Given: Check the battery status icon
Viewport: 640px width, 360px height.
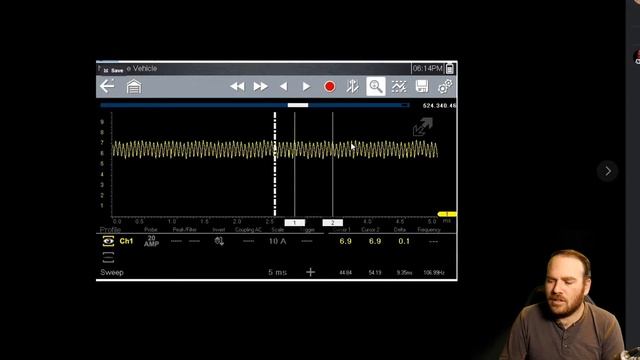Looking at the screenshot, I should [450, 69].
